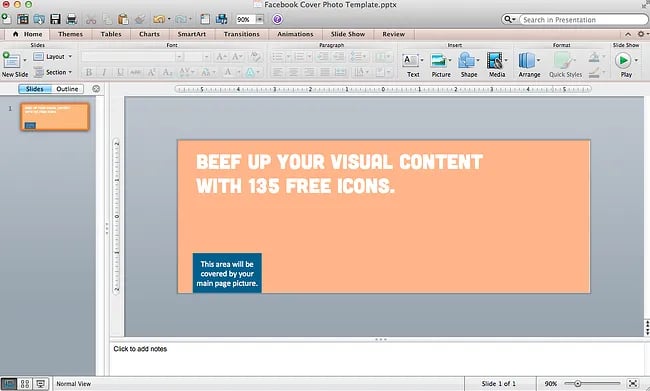650x391 pixels.
Task: Switch to Slide Sorter view icon
Action: pyautogui.click(x=24, y=384)
